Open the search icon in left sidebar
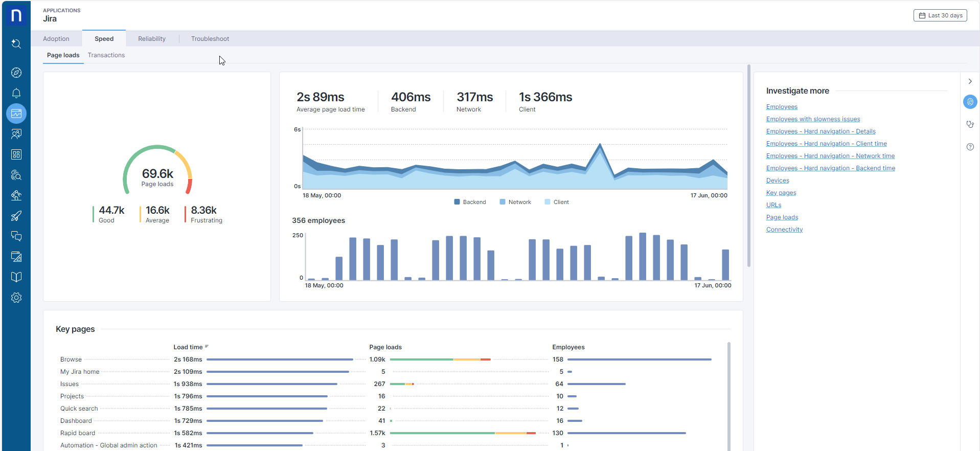This screenshot has height=451, width=980. point(16,44)
